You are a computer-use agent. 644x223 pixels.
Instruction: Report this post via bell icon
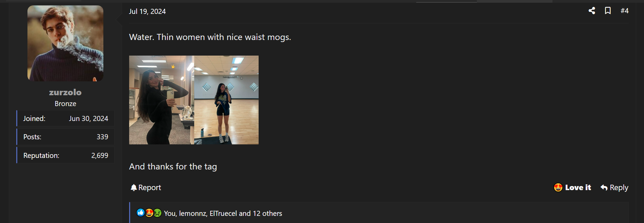point(146,187)
